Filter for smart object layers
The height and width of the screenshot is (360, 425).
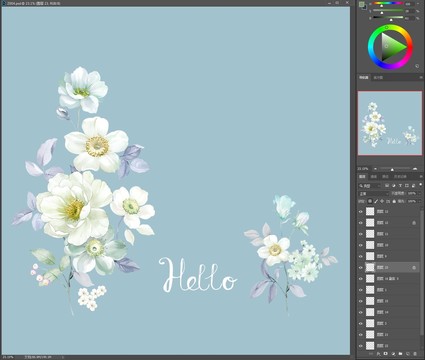[x=413, y=186]
